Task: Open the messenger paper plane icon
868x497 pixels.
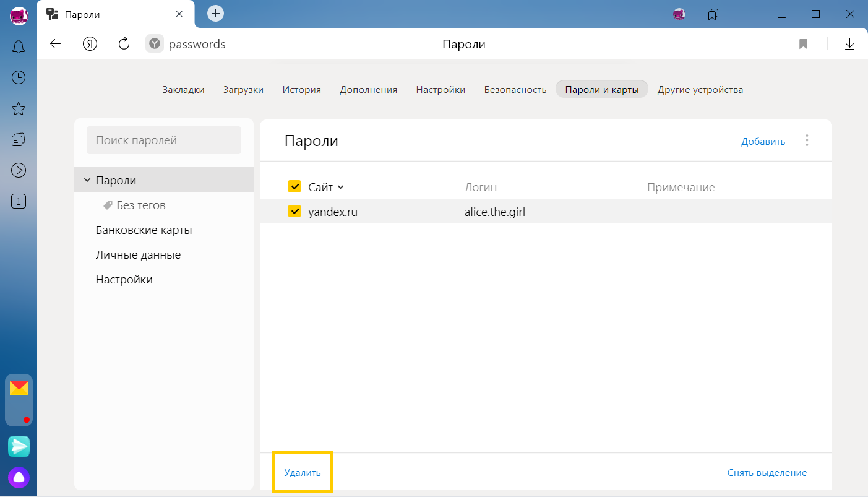Action: pos(19,446)
